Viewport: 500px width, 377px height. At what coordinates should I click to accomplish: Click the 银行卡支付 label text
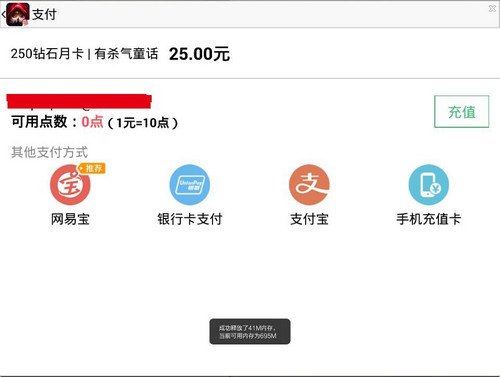190,219
